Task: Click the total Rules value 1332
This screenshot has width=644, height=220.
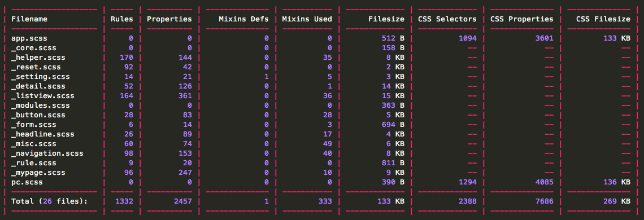Action: tap(124, 201)
